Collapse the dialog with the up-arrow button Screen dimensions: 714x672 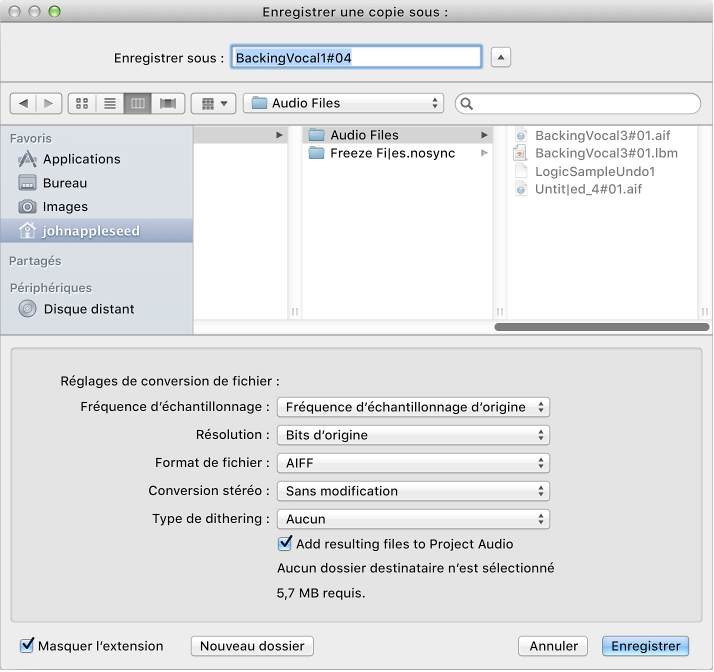[x=500, y=57]
